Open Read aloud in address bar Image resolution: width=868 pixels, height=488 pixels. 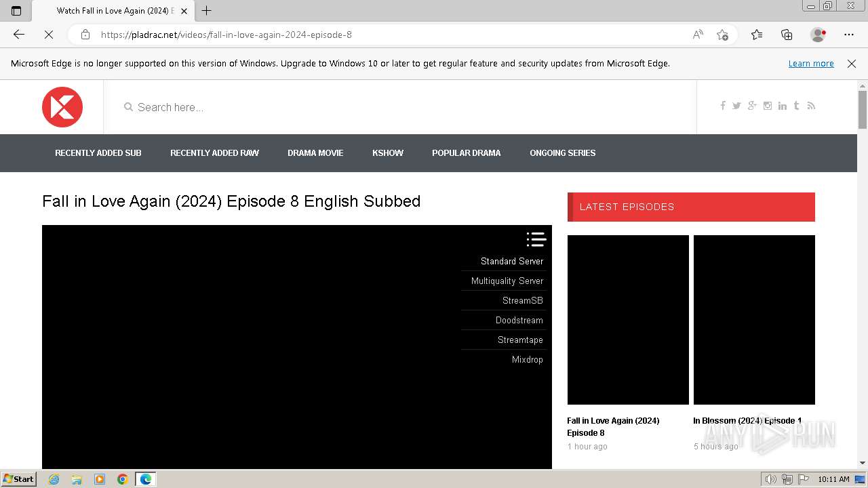698,35
